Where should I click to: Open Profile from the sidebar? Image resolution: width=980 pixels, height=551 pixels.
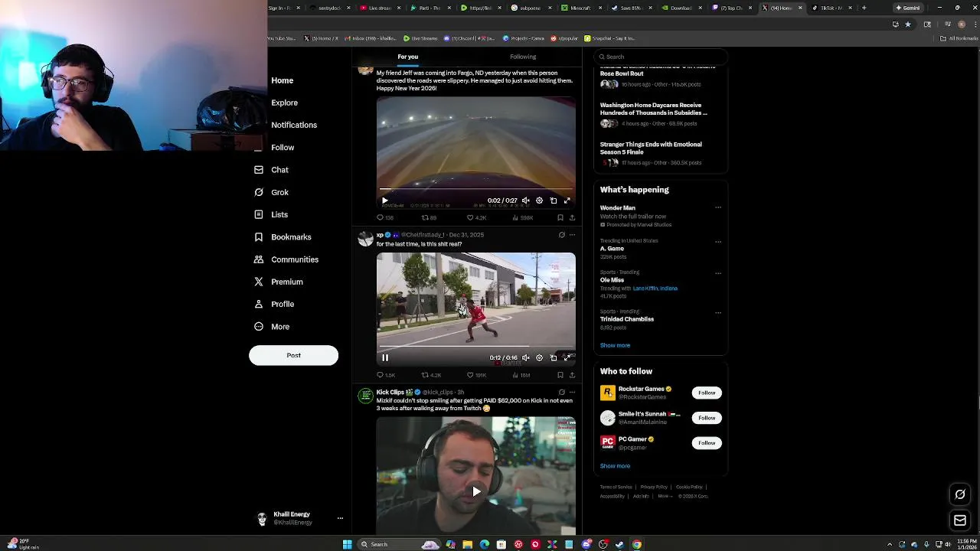pos(274,304)
